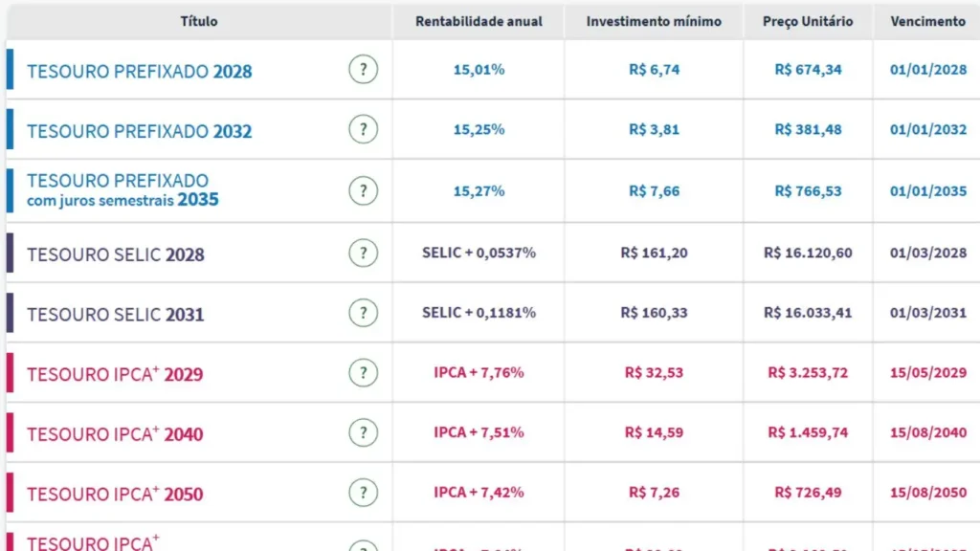Click the blue color bar beside Prefixado 2028
980x551 pixels.
point(11,70)
